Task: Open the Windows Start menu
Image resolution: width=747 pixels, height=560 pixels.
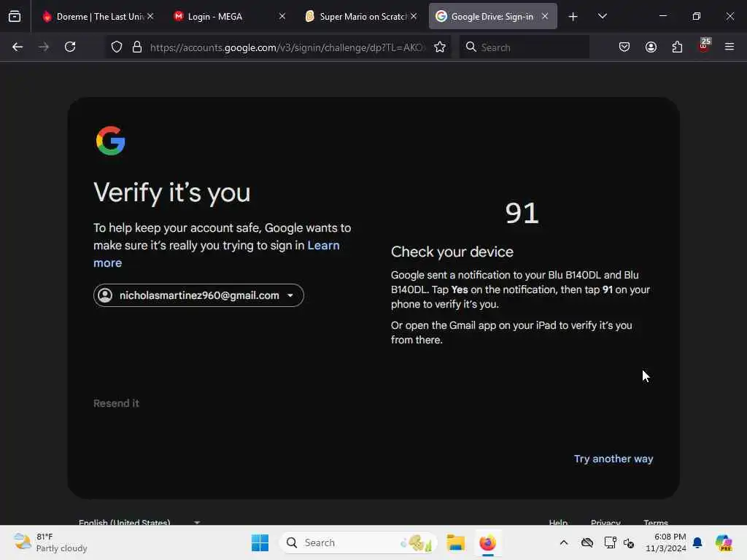Action: point(260,542)
